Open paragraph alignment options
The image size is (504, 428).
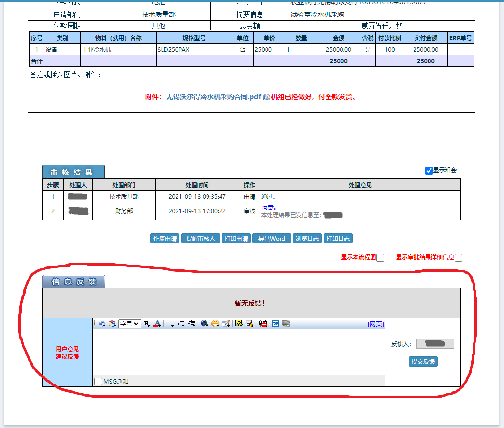[170, 324]
